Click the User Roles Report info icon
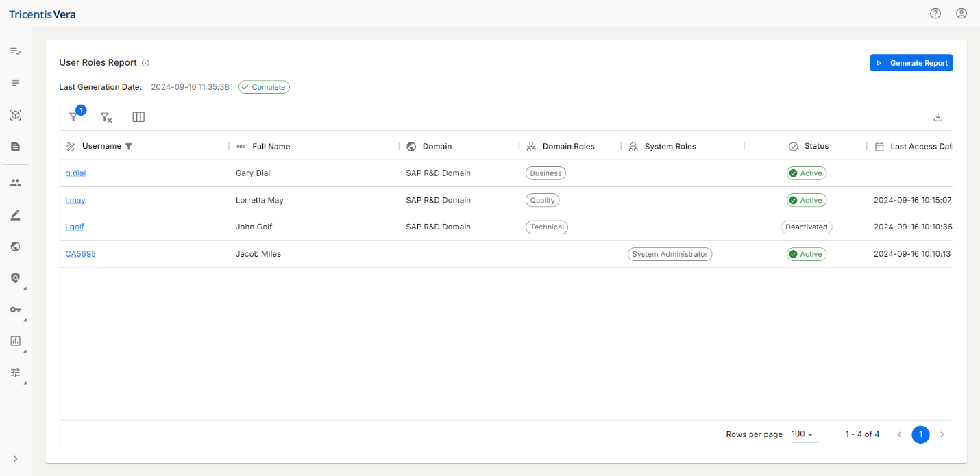Image resolution: width=980 pixels, height=476 pixels. 145,63
